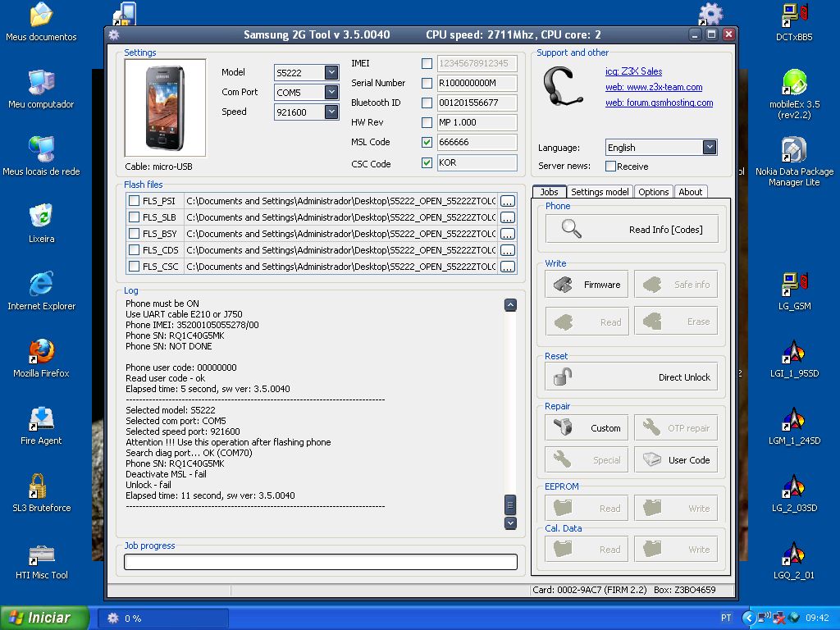Open DCTxBB5 desktop shortcut
Viewport: 840px width, 630px height.
(x=794, y=22)
